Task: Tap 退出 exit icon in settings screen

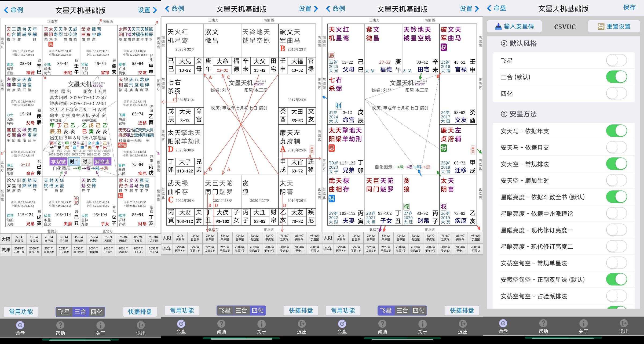Action: coord(624,323)
